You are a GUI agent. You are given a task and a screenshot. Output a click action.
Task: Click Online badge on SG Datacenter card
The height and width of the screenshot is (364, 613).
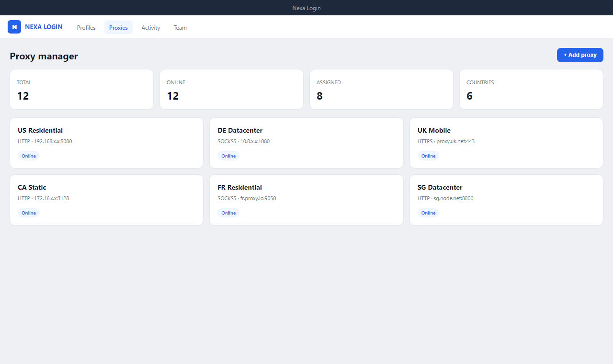pyautogui.click(x=428, y=213)
